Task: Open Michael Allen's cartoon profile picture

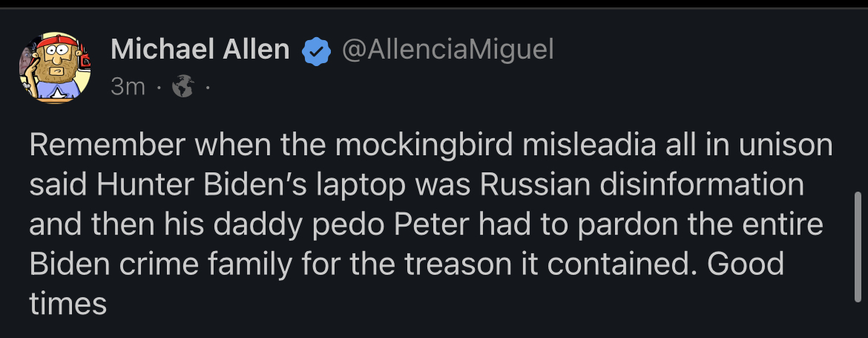Action: coord(54,66)
